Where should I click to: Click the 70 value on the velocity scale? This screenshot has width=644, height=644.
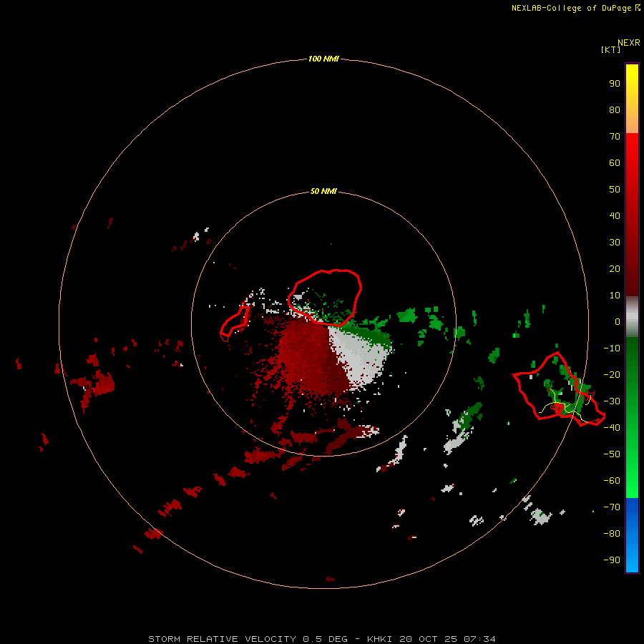615,137
